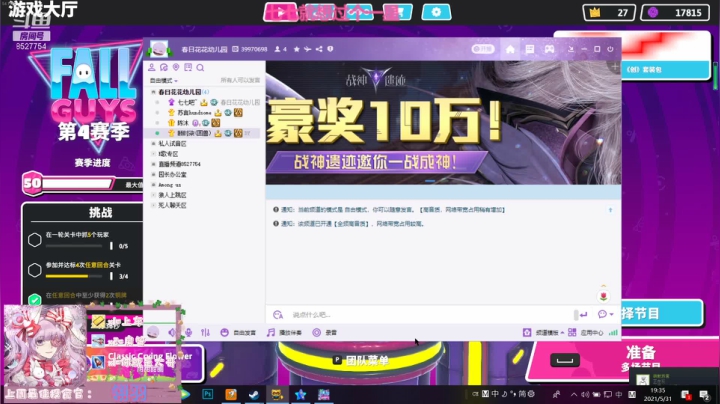
Task: Expand the Among us sub-channel
Action: [x=153, y=185]
